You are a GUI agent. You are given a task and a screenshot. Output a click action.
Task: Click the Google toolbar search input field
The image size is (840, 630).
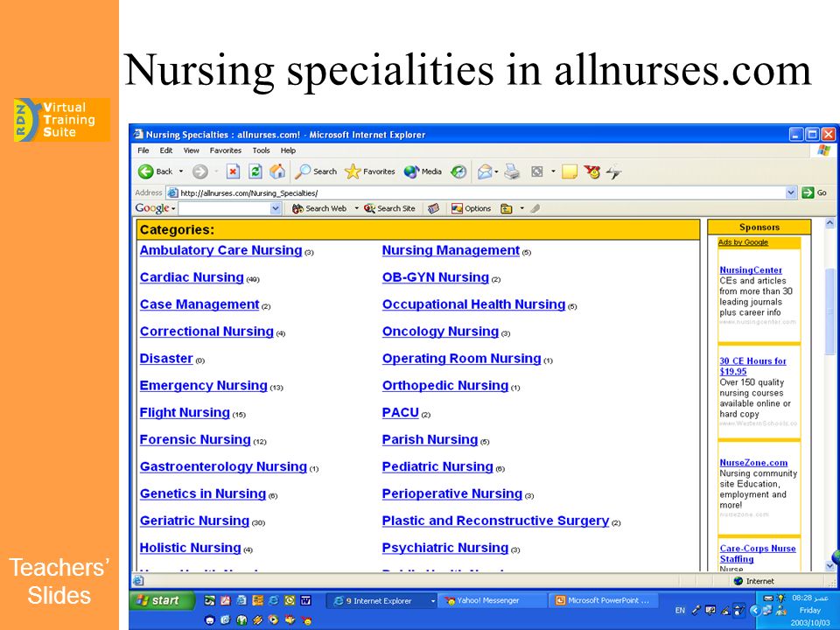tap(225, 208)
